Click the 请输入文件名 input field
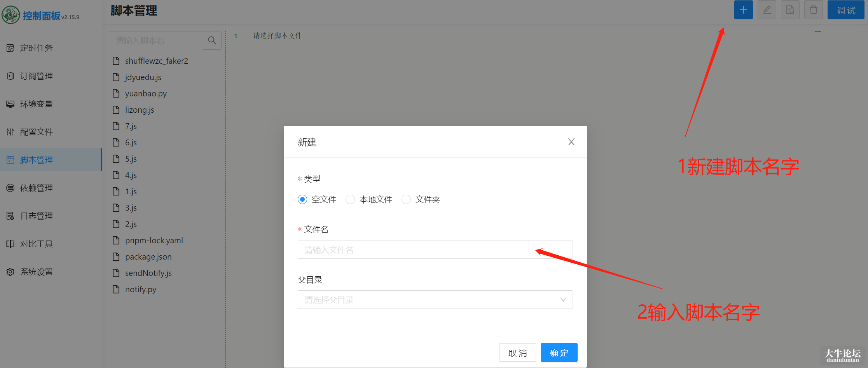This screenshot has height=368, width=868. (435, 250)
